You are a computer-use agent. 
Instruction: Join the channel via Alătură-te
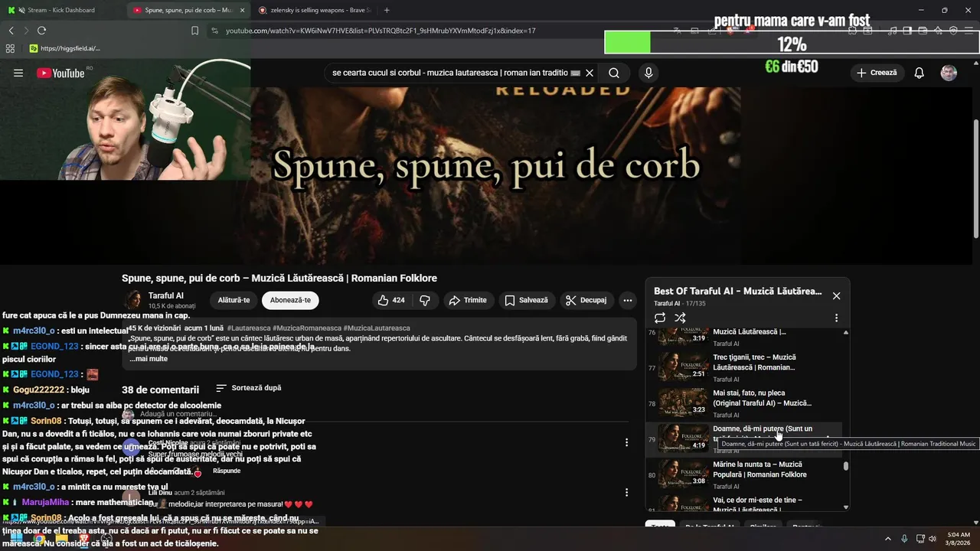[234, 300]
